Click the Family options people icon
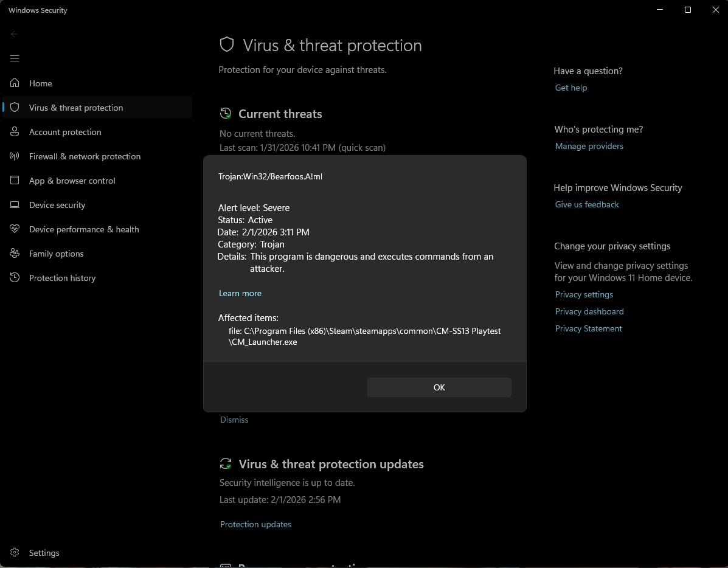This screenshot has width=728, height=568. click(x=15, y=254)
